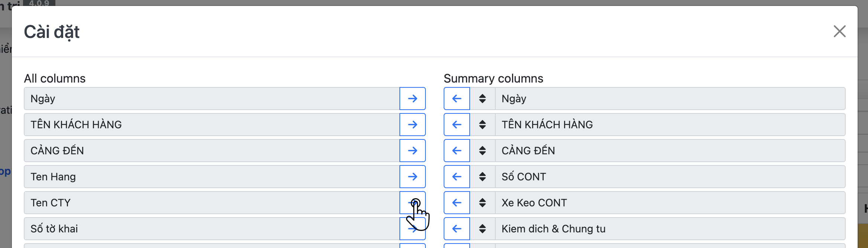Image resolution: width=868 pixels, height=248 pixels.
Task: Add Ten CTY to summary columns
Action: (412, 203)
